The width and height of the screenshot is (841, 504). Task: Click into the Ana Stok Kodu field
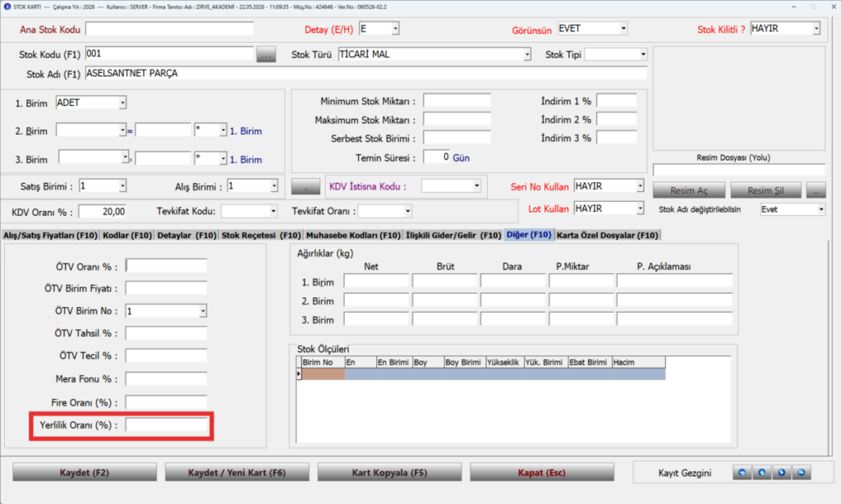(169, 29)
